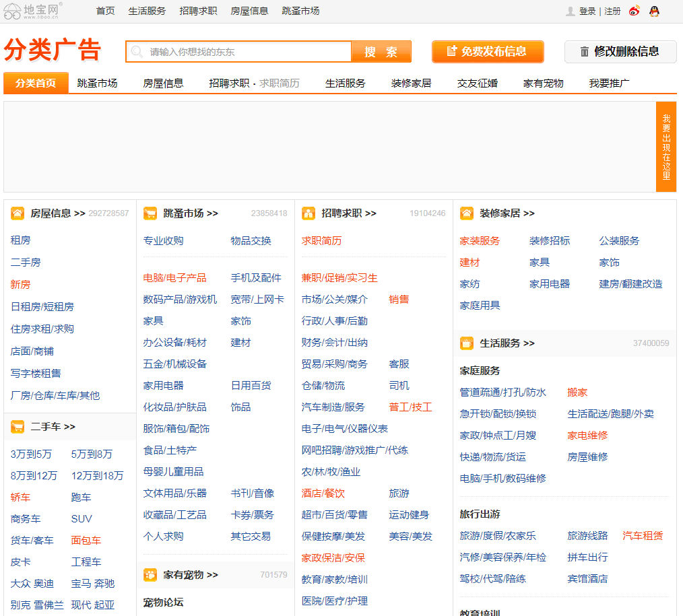Screen dimensions: 683x616
Task: Click 登录 link
Action: 587,11
